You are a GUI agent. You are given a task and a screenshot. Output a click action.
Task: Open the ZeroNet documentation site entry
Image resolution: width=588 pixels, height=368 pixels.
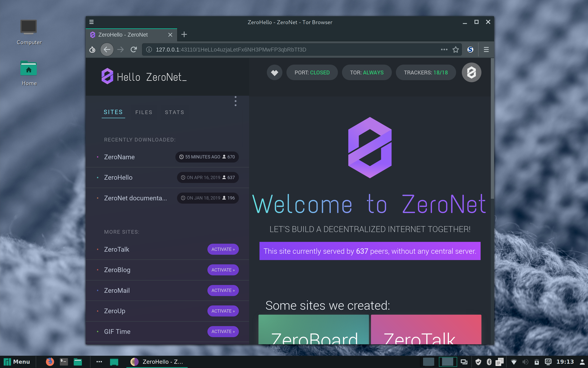pos(136,198)
